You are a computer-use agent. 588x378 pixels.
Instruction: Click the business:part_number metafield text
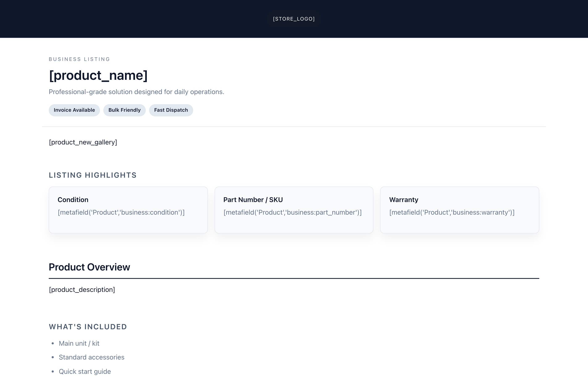coord(292,212)
